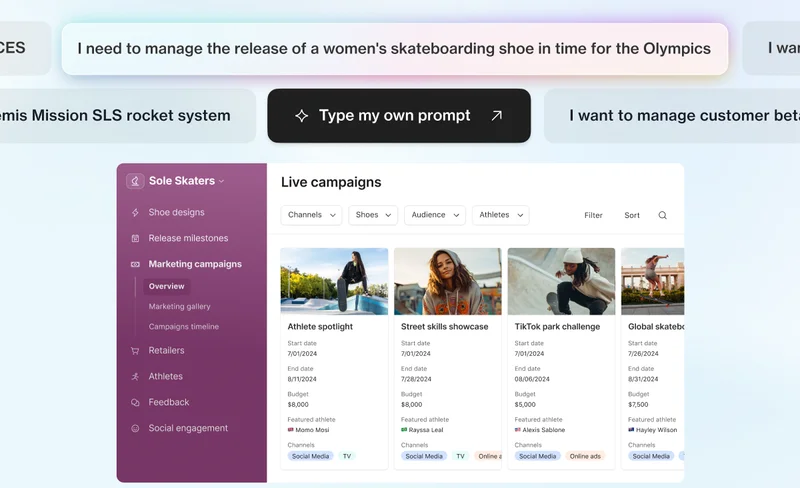The image size is (800, 488).
Task: Select the manage customer beta prompt
Action: [672, 116]
